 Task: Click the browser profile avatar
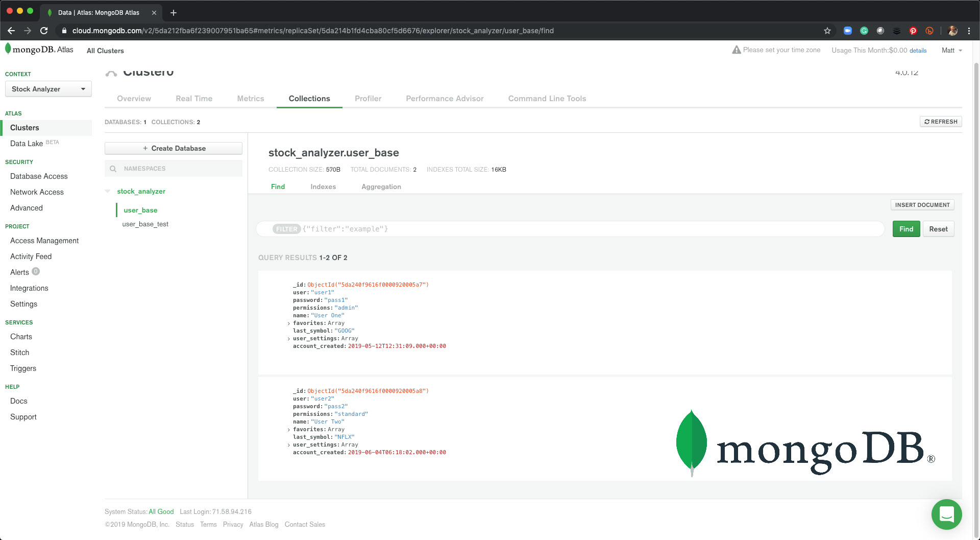[952, 31]
